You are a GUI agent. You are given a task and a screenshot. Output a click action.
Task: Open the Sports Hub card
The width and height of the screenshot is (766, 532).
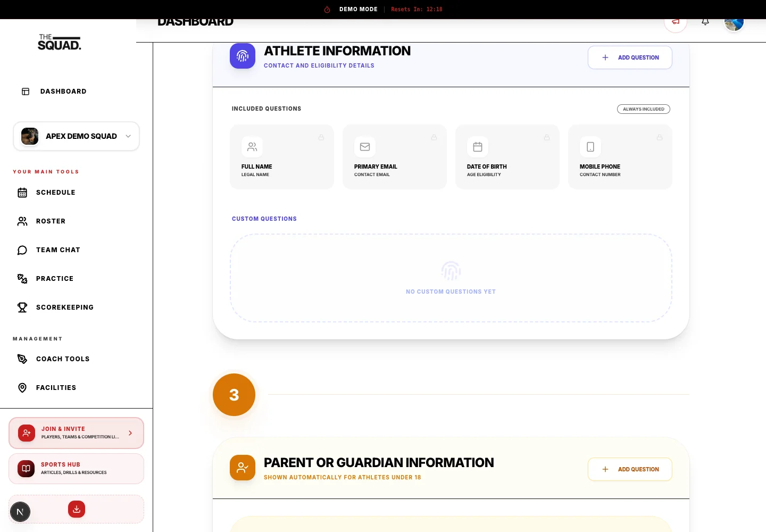[76, 469]
